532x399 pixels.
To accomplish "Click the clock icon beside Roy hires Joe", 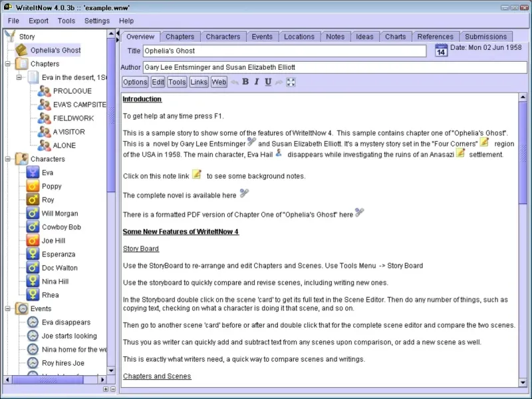I will (x=33, y=362).
